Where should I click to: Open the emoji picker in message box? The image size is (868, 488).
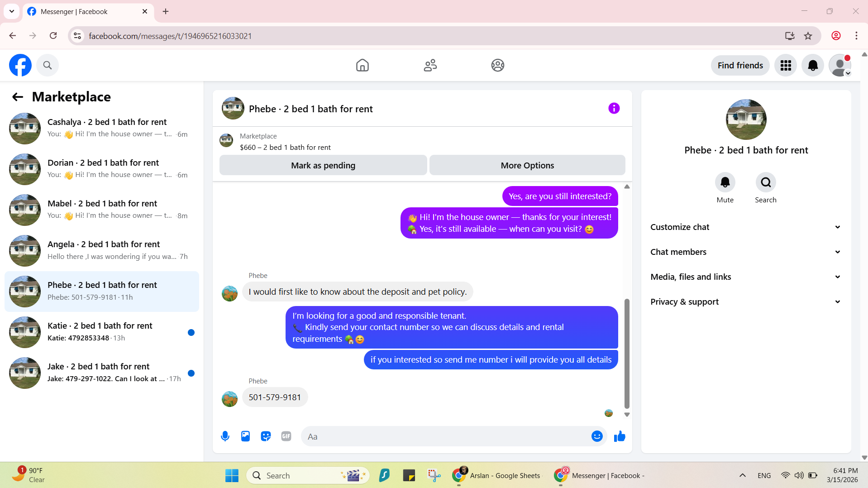(597, 436)
